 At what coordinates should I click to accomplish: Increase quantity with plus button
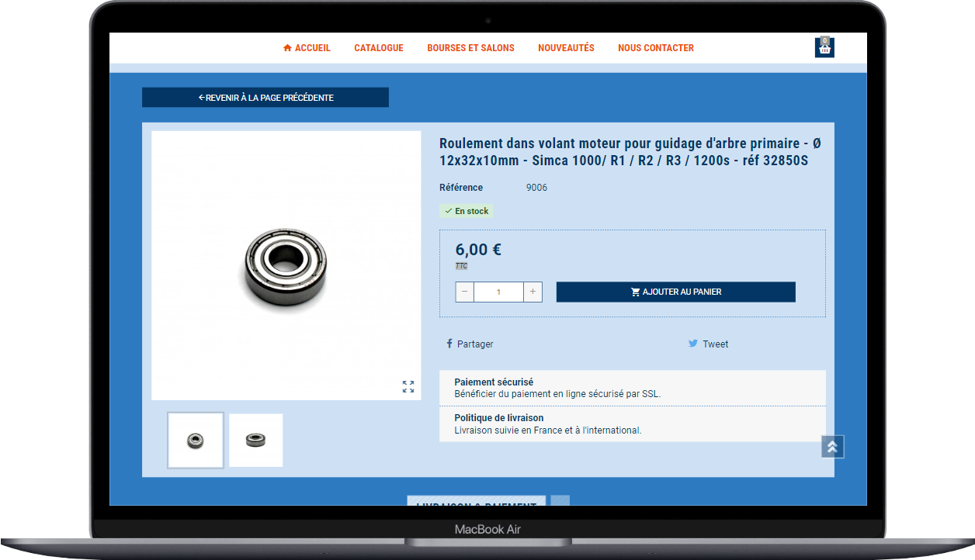[533, 292]
